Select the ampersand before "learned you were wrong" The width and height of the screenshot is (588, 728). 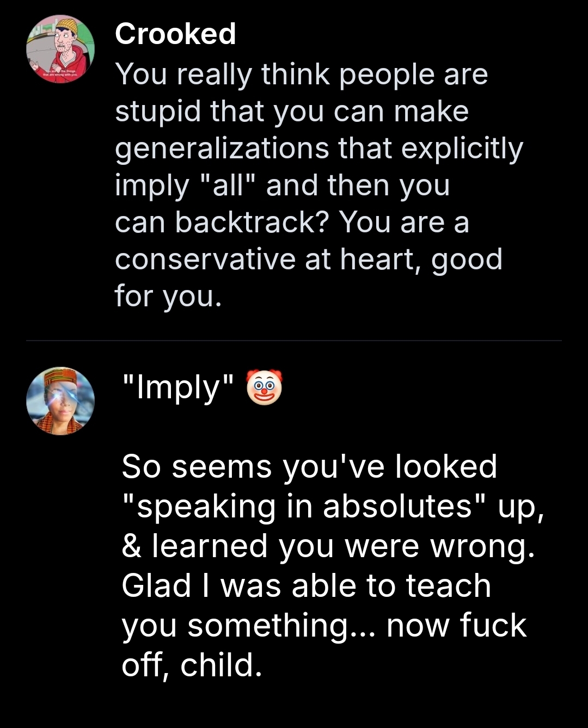point(131,546)
